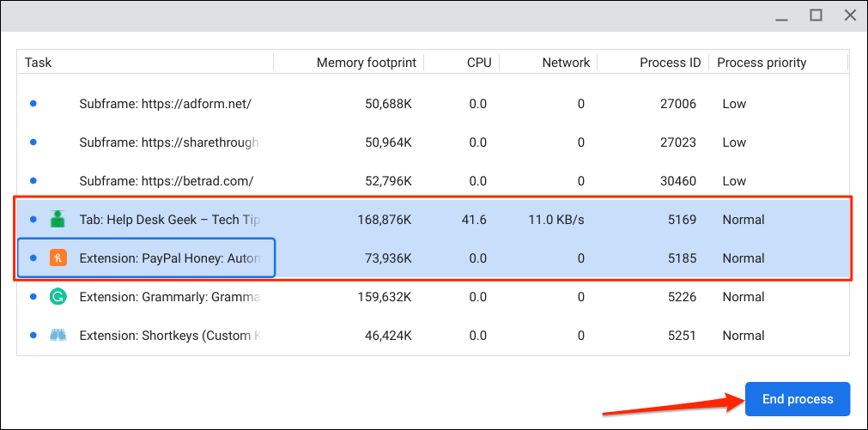Sort by Process priority column header
The width and height of the screenshot is (868, 430).
tap(762, 63)
